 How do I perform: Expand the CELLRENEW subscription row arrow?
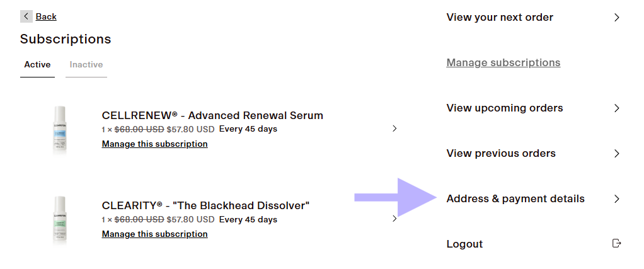pyautogui.click(x=394, y=129)
